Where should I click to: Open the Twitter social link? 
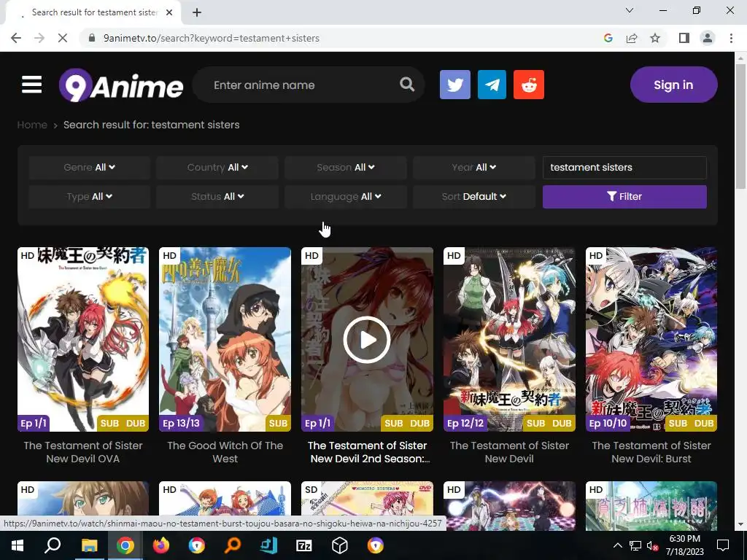(x=455, y=85)
